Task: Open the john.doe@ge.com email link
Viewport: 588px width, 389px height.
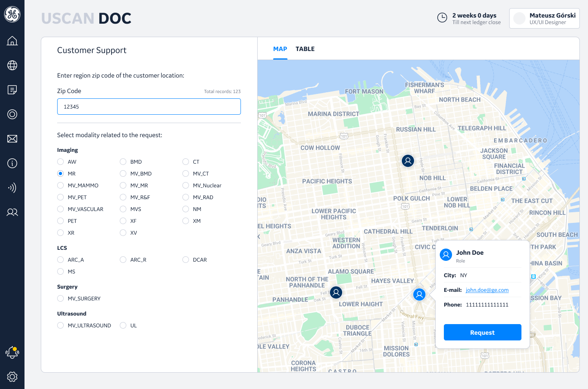Action: 487,290
